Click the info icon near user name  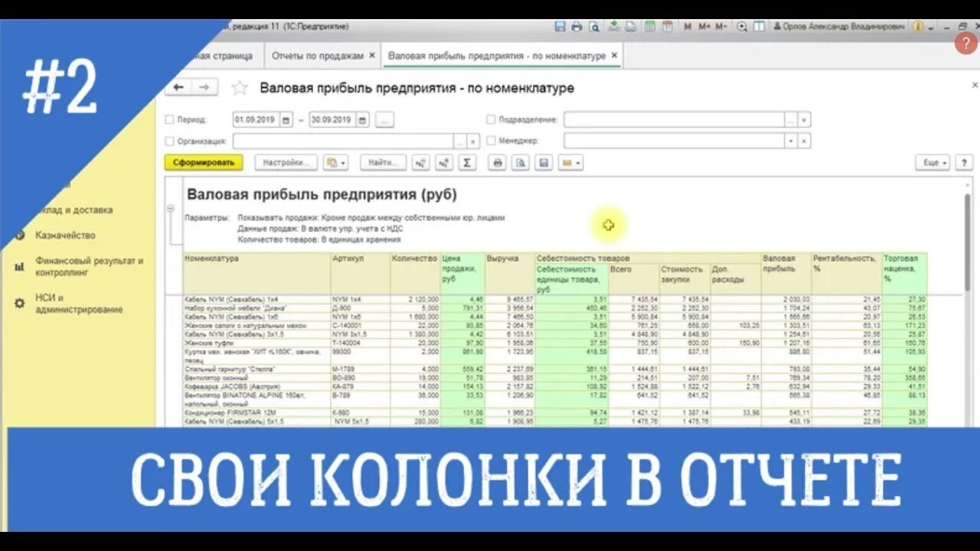pos(918,26)
